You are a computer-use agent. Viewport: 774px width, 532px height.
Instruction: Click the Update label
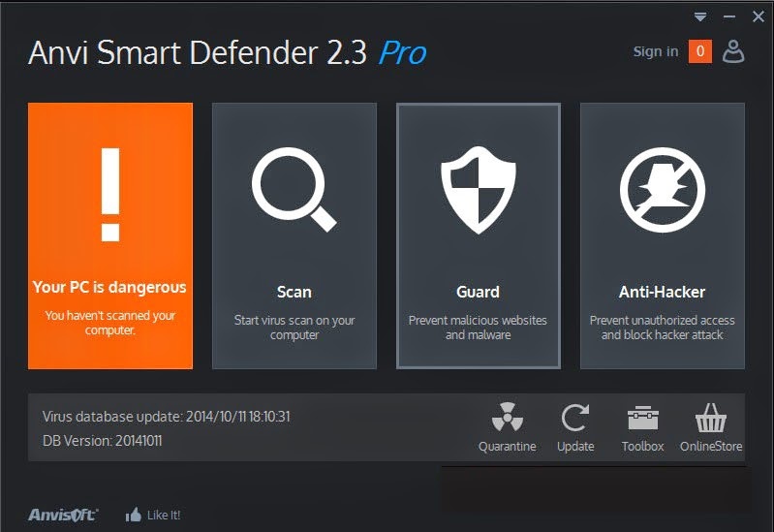575,446
